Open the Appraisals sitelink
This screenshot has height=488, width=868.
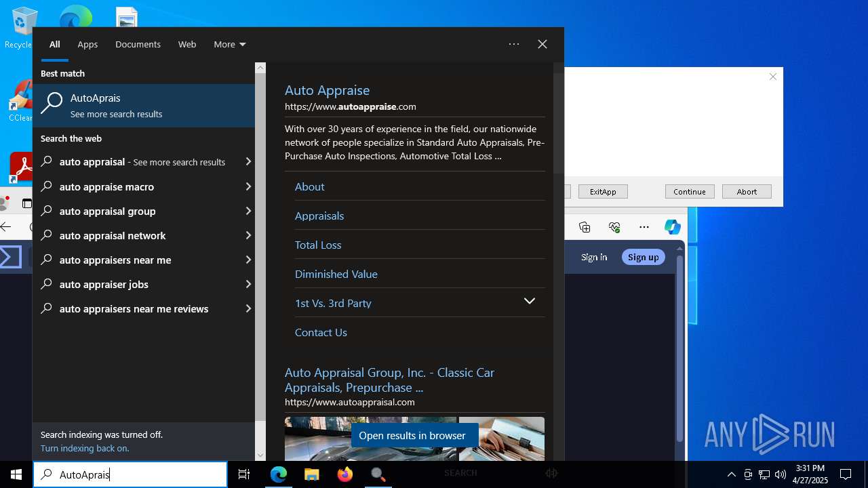click(x=319, y=216)
